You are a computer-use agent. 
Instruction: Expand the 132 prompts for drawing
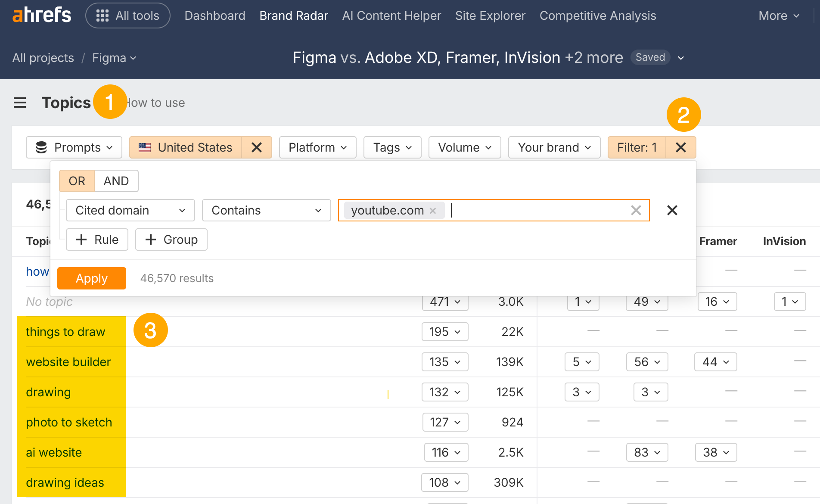pos(445,392)
